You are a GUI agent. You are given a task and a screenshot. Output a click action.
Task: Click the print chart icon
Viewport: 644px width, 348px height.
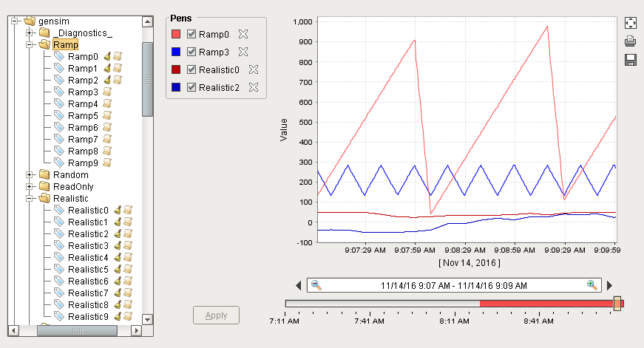[x=631, y=41]
